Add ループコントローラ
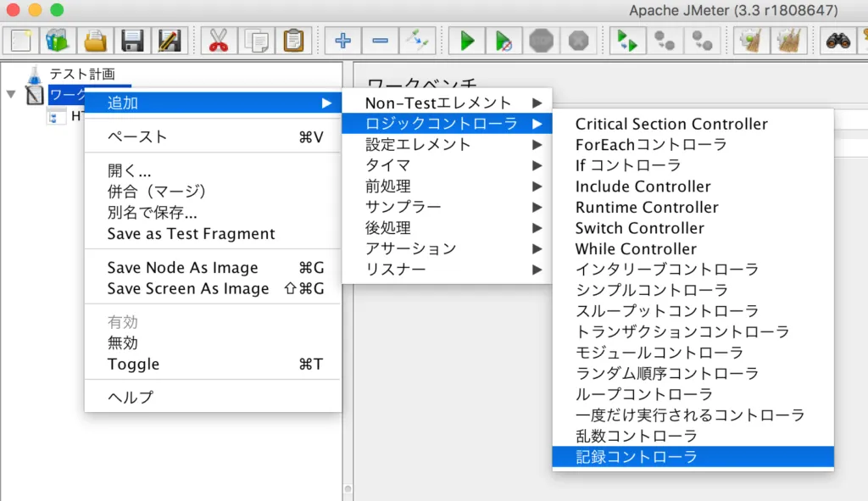The height and width of the screenshot is (501, 868). (x=693, y=395)
